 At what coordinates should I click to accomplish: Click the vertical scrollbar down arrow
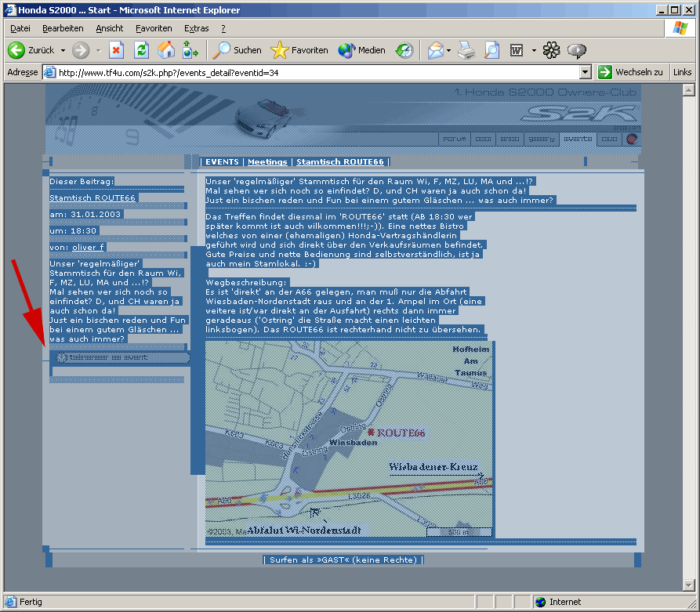click(689, 585)
